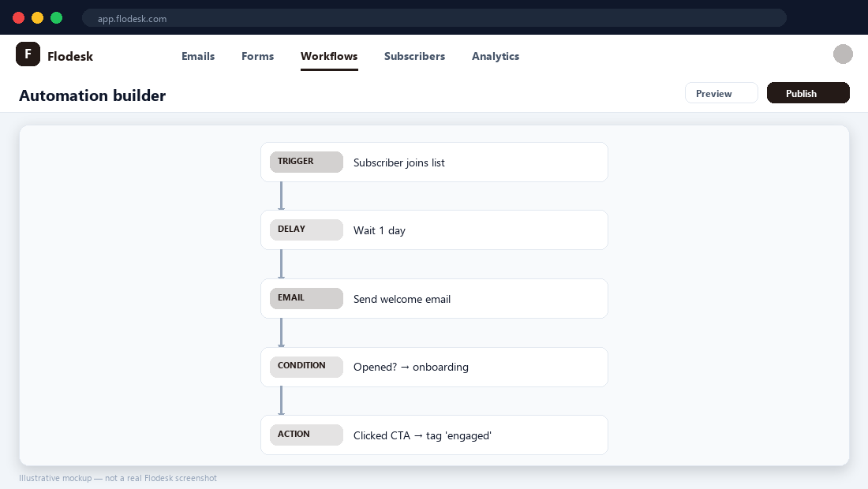The width and height of the screenshot is (868, 489).
Task: Click the 'Automation builder' heading
Action: pyautogui.click(x=92, y=95)
